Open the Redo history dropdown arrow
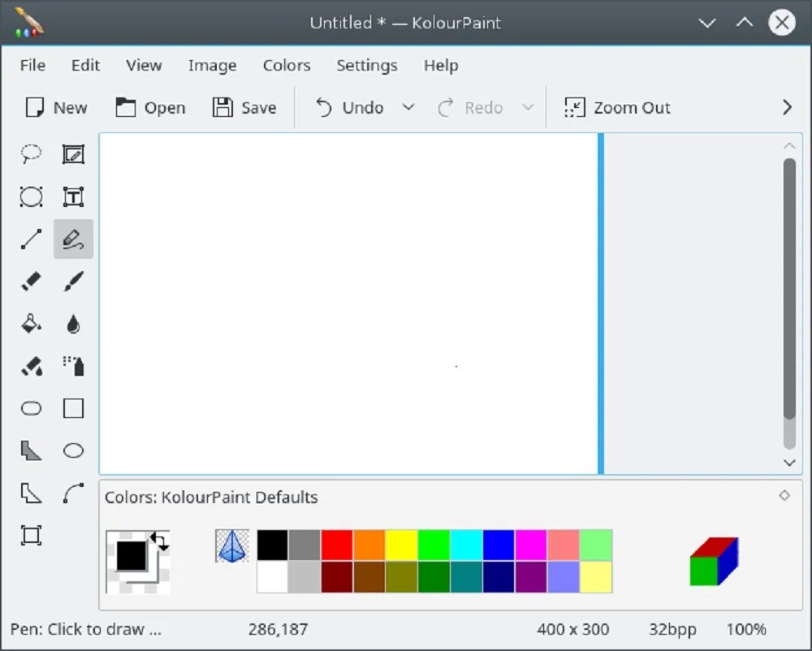This screenshot has width=812, height=651. coord(528,108)
